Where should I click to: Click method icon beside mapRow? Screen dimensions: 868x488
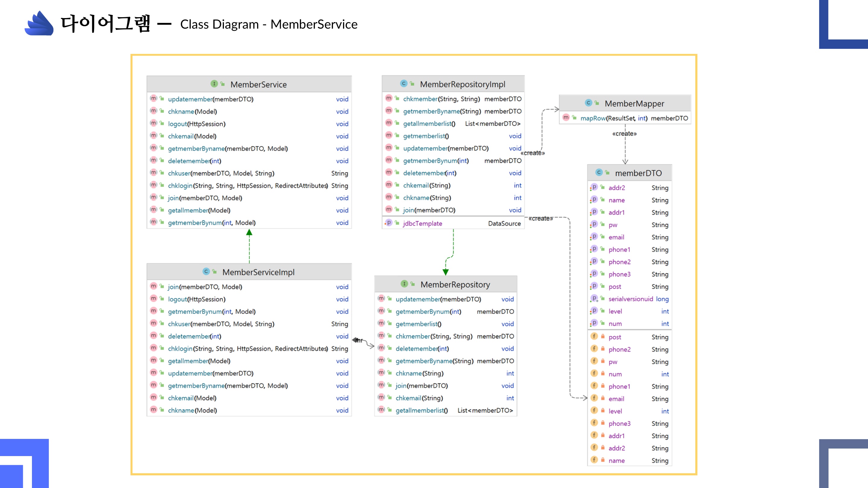pos(566,117)
